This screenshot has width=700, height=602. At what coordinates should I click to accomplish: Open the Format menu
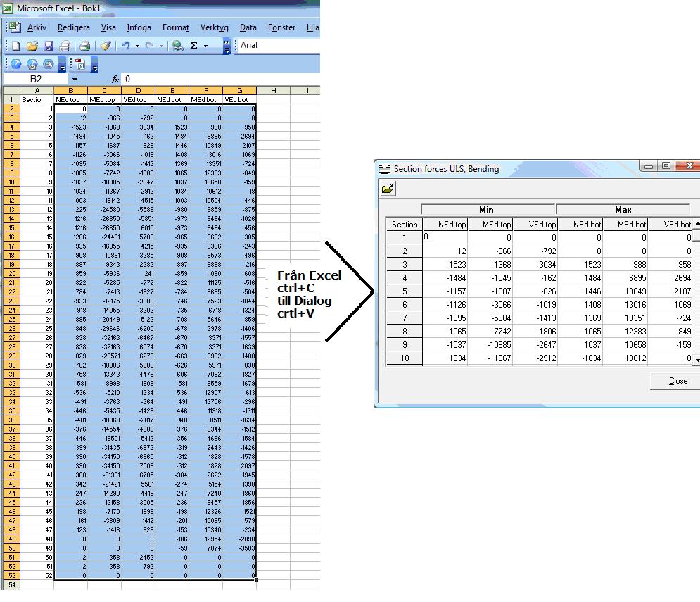point(176,27)
